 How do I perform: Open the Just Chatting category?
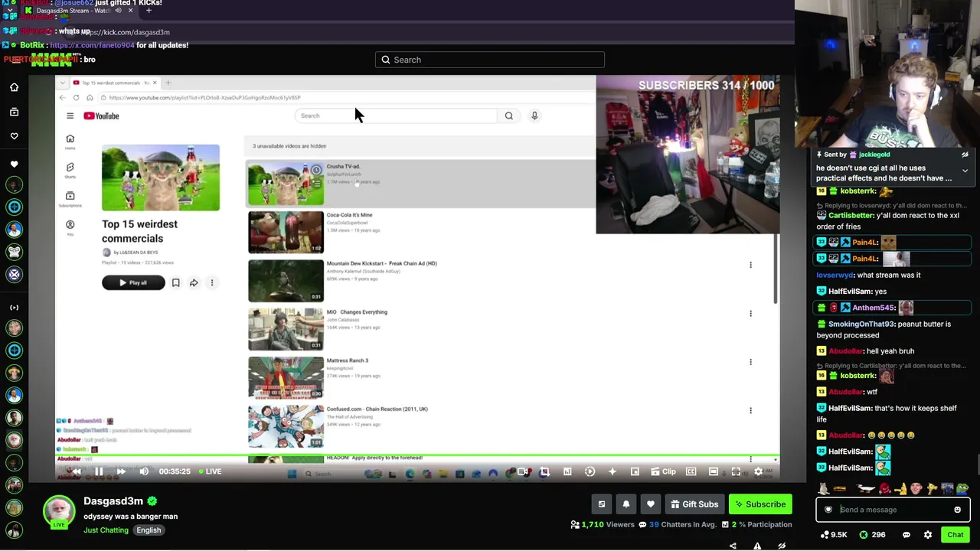pyautogui.click(x=106, y=530)
